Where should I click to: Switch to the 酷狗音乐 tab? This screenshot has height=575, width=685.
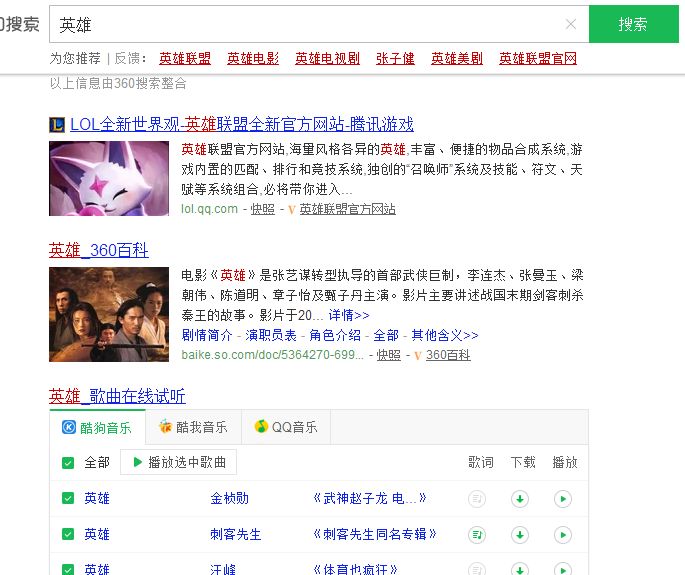(97, 427)
